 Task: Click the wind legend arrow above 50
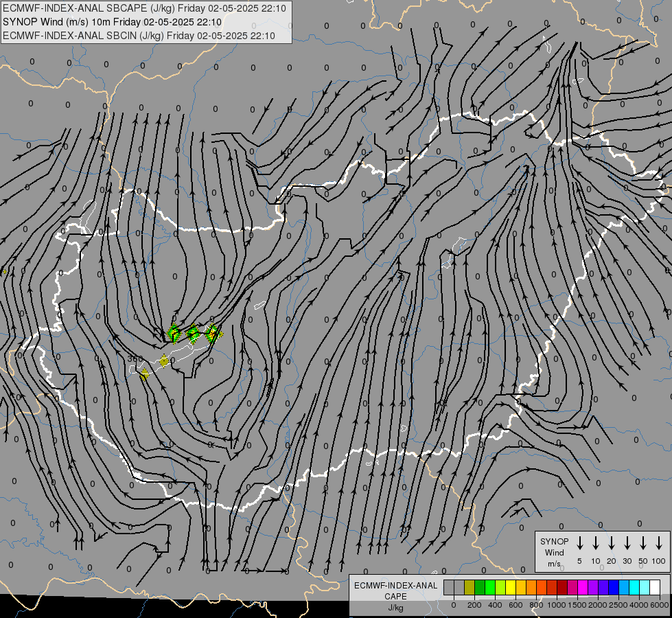click(643, 543)
